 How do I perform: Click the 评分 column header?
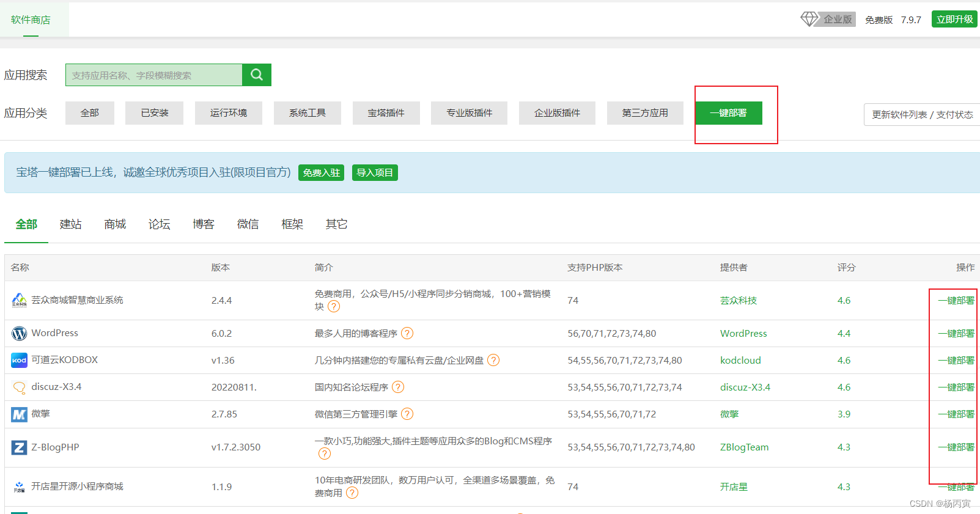[847, 268]
